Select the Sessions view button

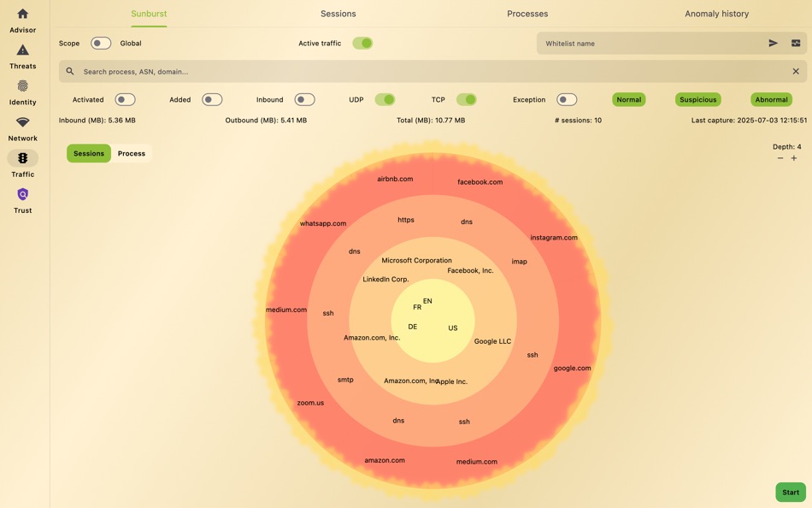pyautogui.click(x=89, y=153)
